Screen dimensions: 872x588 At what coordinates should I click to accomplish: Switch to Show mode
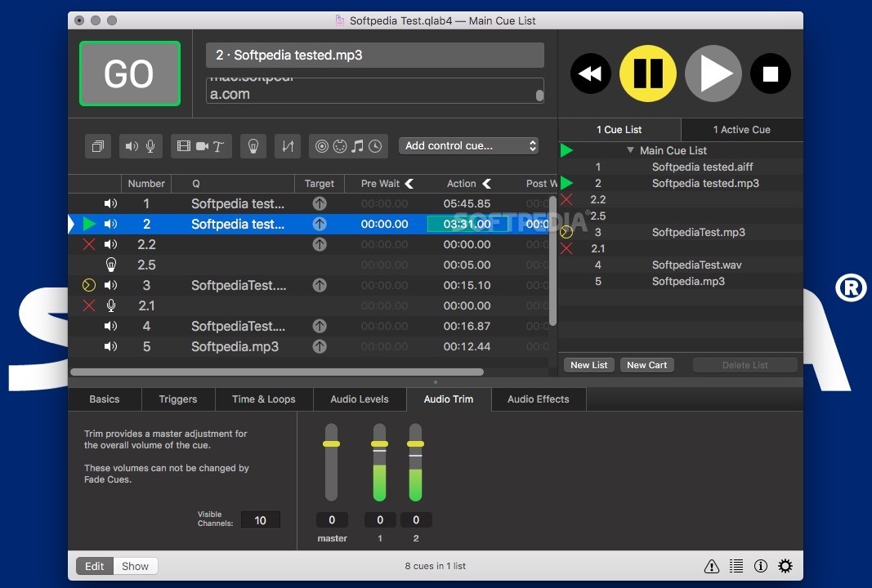coord(135,566)
